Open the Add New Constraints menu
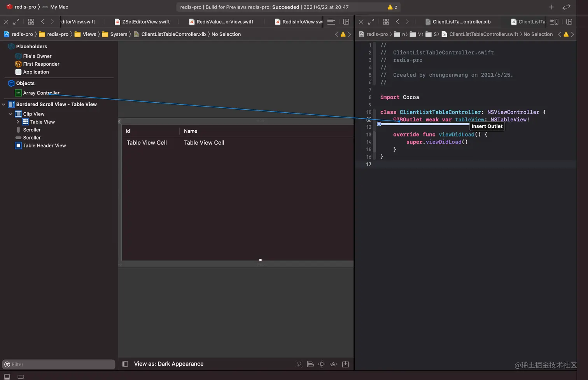The width and height of the screenshot is (588, 380). 322,364
